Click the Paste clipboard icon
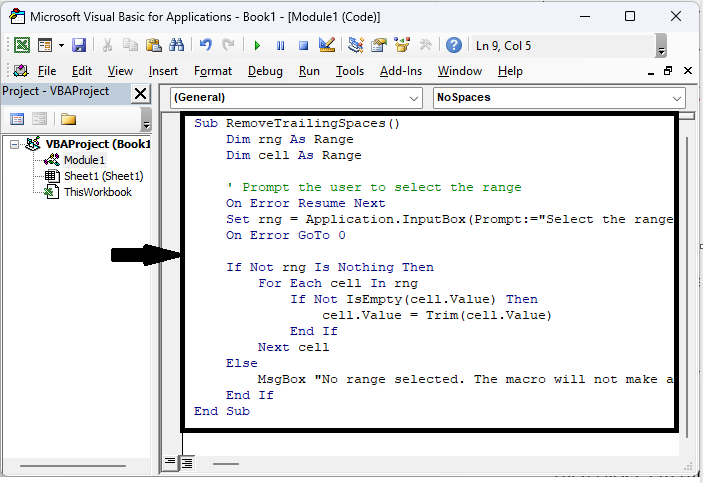The image size is (703, 483). point(153,45)
